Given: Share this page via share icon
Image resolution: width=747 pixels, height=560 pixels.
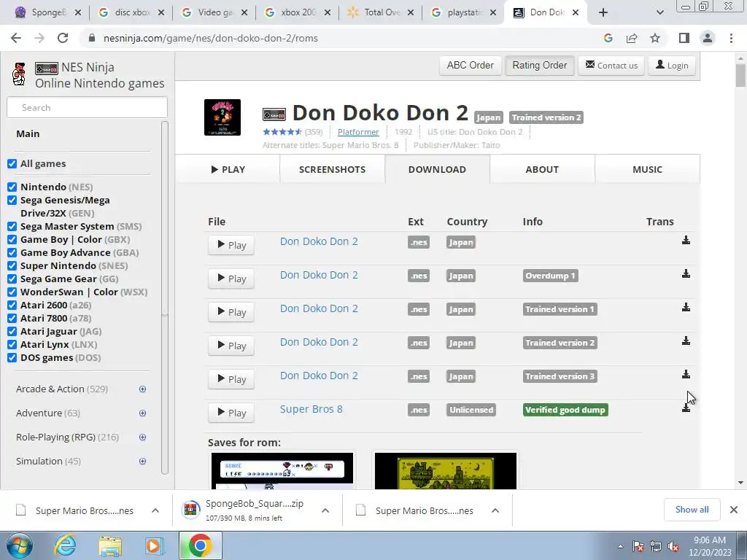Looking at the screenshot, I should point(632,38).
